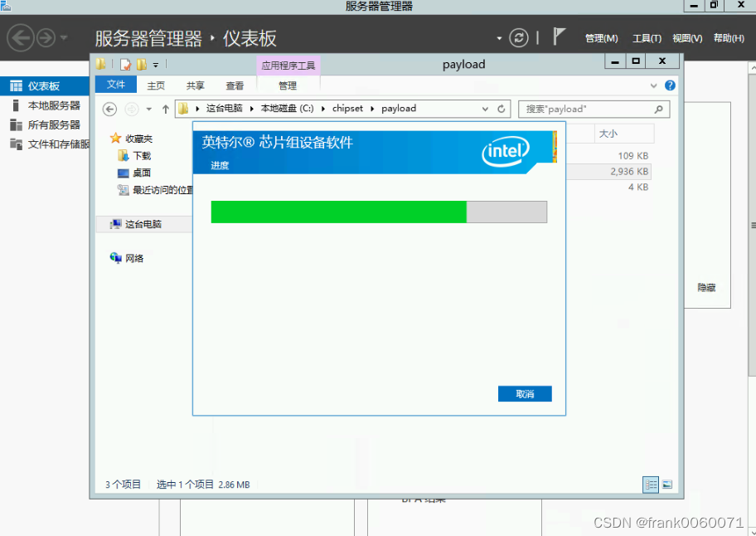The height and width of the screenshot is (536, 756).
Task: Click the 应用程序工具 contextual tab header
Action: [288, 66]
